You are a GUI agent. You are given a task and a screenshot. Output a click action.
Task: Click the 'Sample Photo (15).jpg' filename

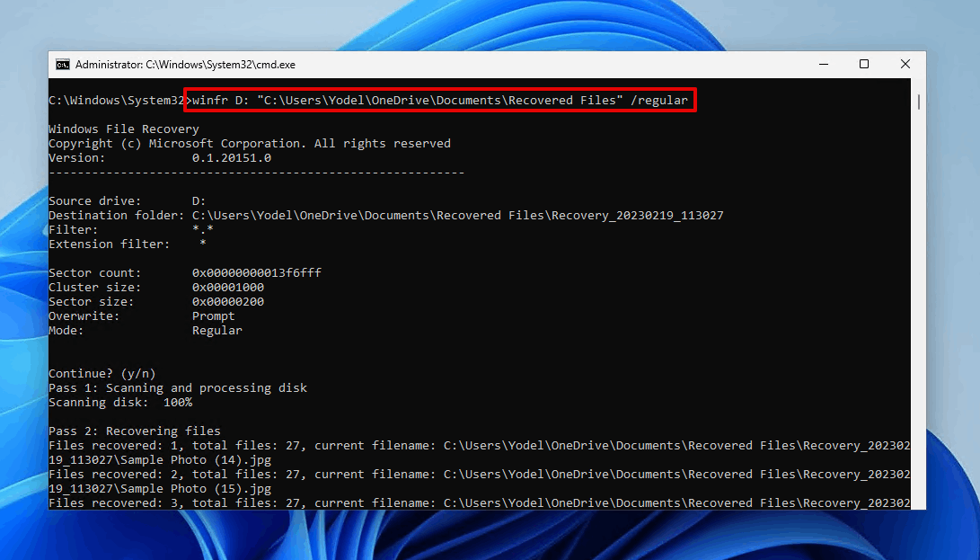coord(196,489)
